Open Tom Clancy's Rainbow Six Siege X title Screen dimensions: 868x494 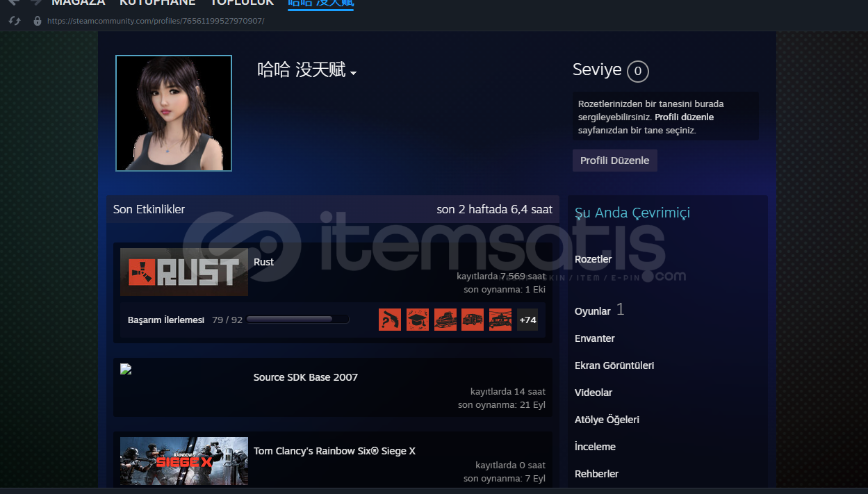tap(334, 451)
